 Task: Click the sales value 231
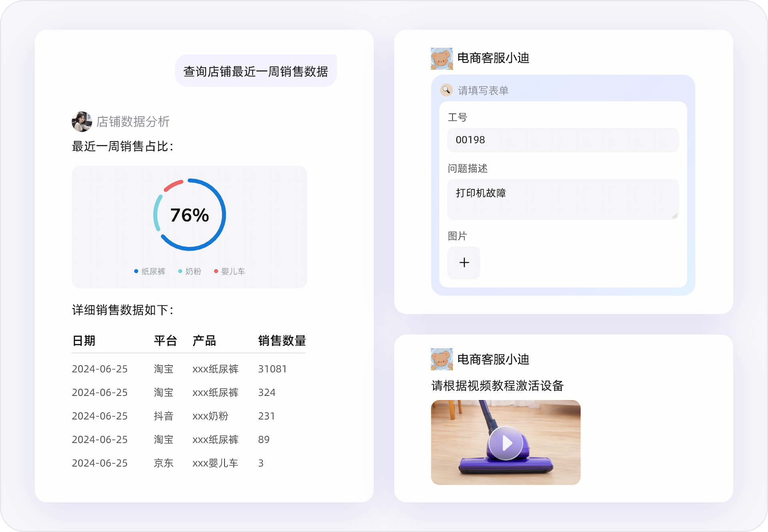pyautogui.click(x=266, y=416)
